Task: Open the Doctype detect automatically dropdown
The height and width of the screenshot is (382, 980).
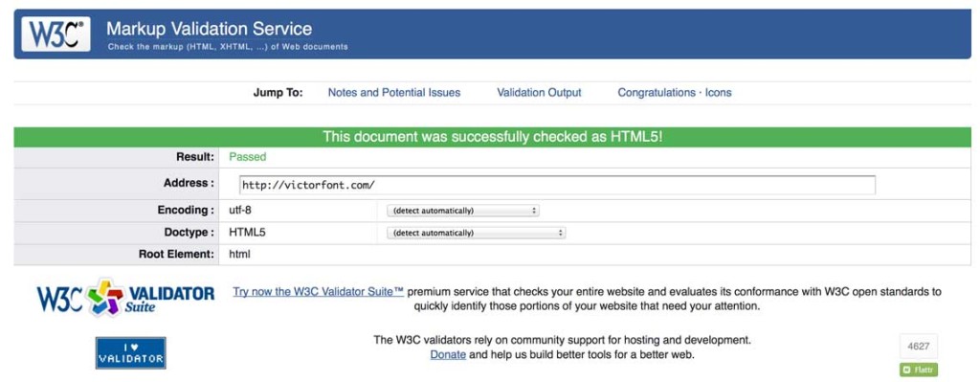Action: [x=477, y=233]
